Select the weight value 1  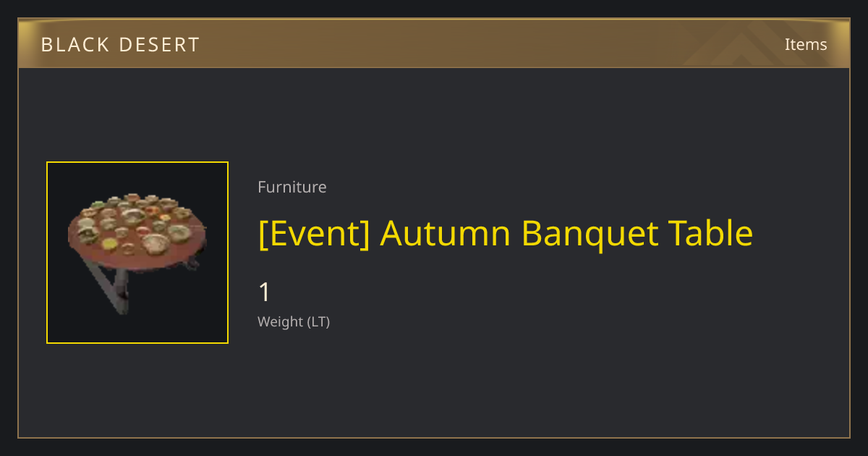(x=265, y=292)
